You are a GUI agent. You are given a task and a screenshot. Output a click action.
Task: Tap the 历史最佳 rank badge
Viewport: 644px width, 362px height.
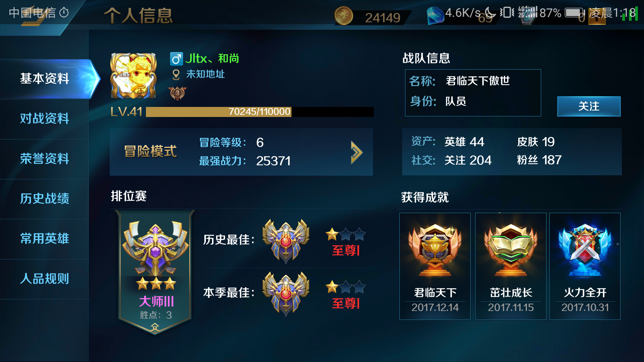point(286,241)
